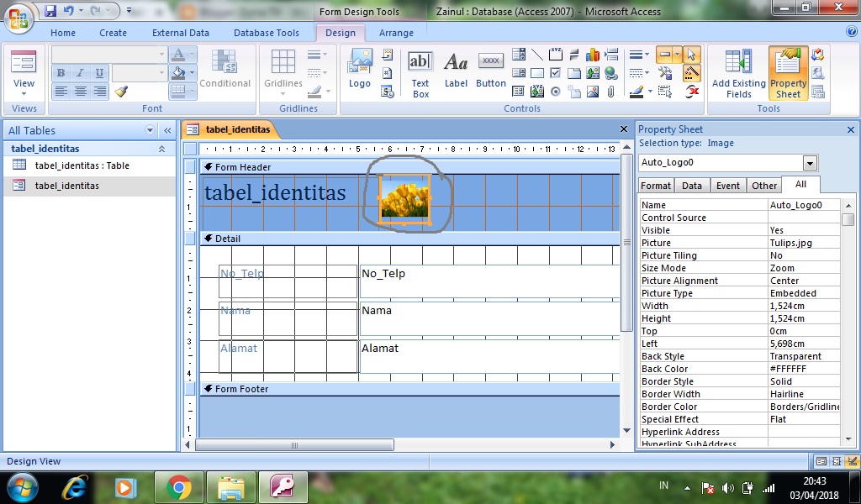Screen dimensions: 861x504
Task: Toggle bold formatting in Font group
Action: [x=60, y=72]
